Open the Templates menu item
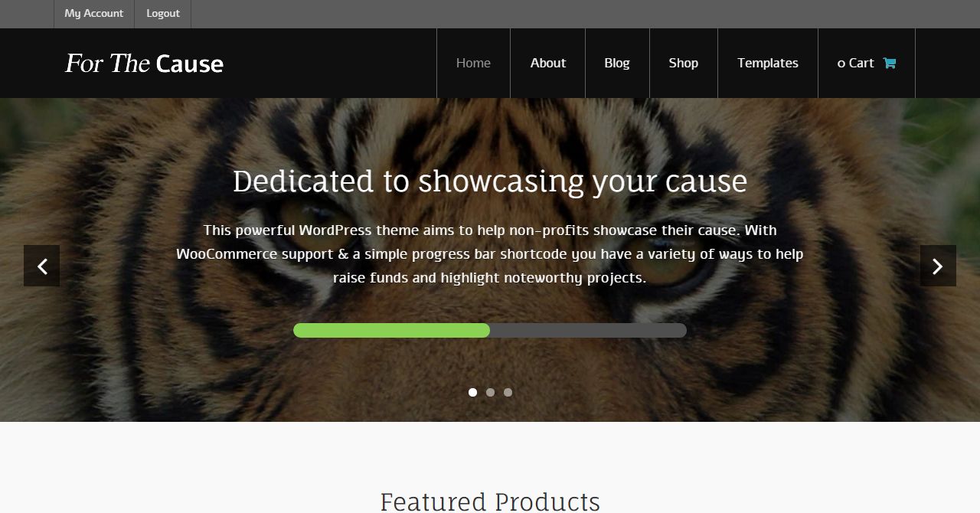The height and width of the screenshot is (513, 980). pos(768,63)
